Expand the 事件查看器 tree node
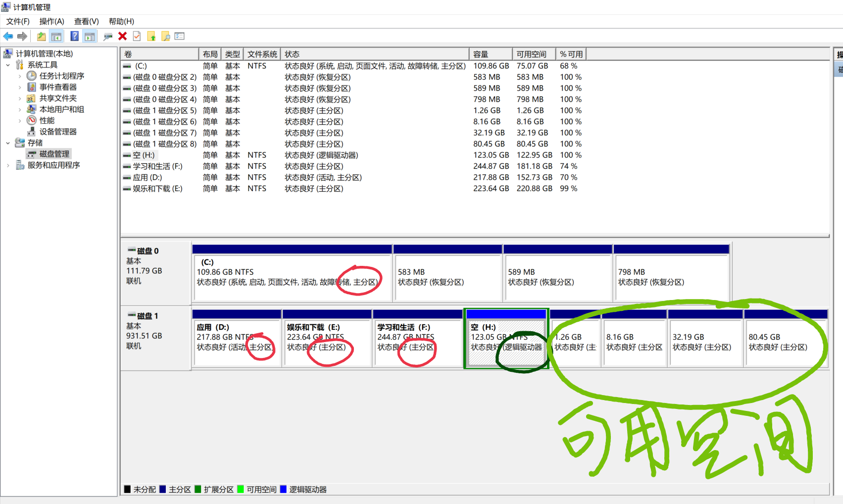Image resolution: width=843 pixels, height=504 pixels. pos(20,87)
